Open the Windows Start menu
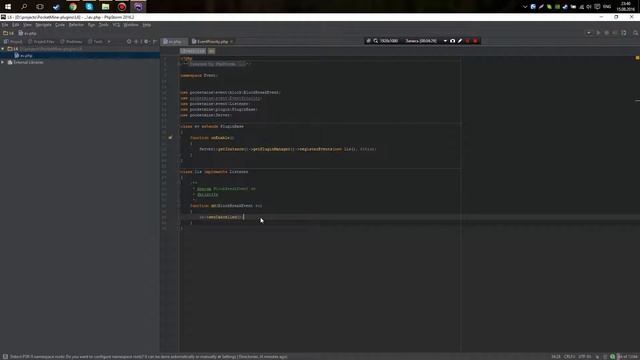 pyautogui.click(x=8, y=7)
